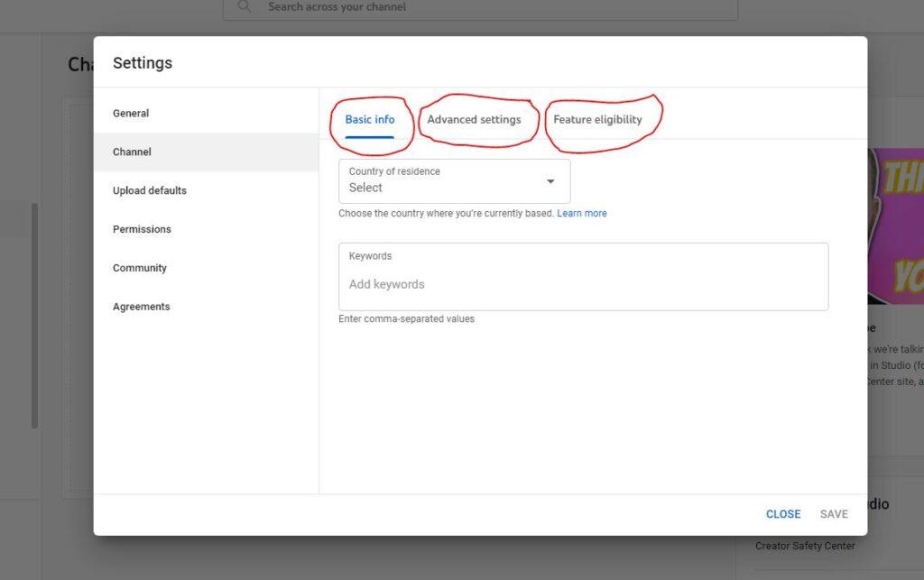
Task: Click the video thumbnail behind the dialog
Action: 895,226
